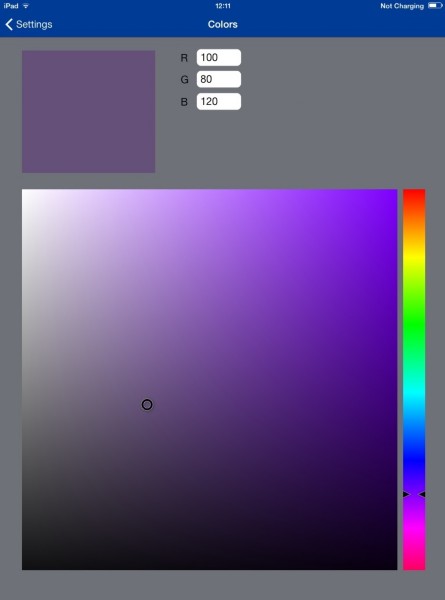The image size is (445, 600).
Task: Pick yellow on the hue bar
Action: tap(414, 256)
